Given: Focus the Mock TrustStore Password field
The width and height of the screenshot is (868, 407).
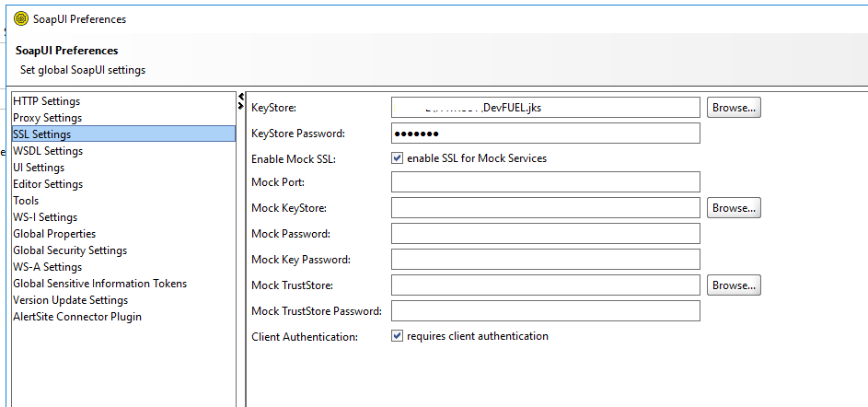Looking at the screenshot, I should 545,310.
